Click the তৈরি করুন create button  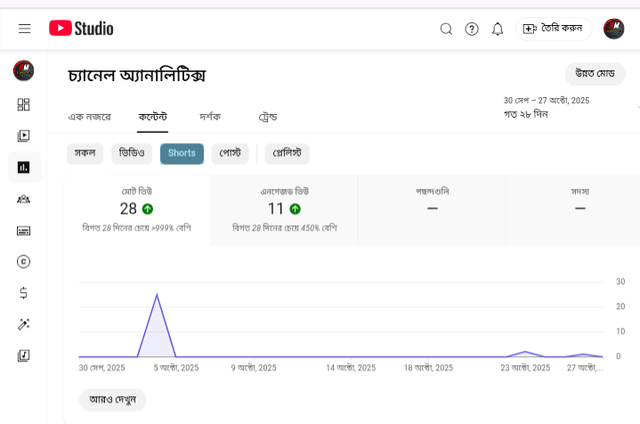[x=554, y=29]
